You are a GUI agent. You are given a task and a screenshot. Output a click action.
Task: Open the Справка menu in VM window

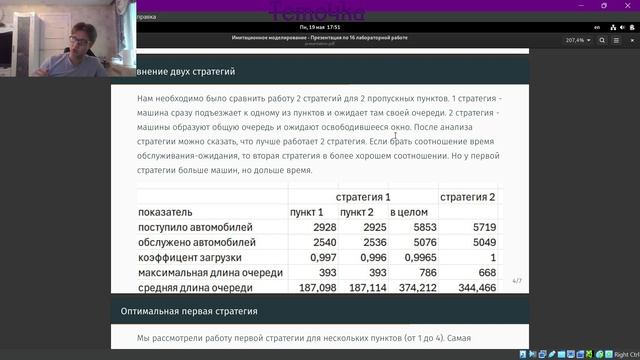point(146,17)
